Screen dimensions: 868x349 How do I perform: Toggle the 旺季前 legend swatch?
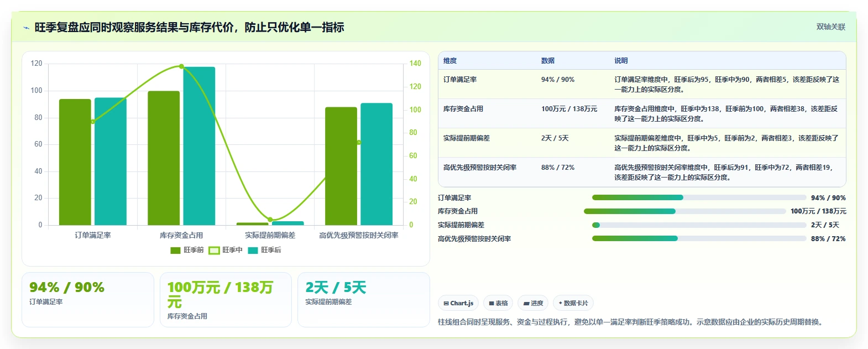click(x=176, y=250)
